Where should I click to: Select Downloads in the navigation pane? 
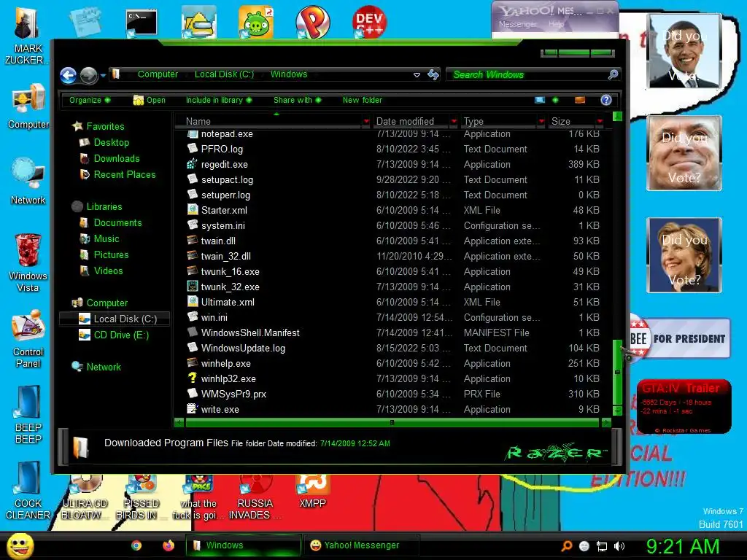(x=117, y=158)
